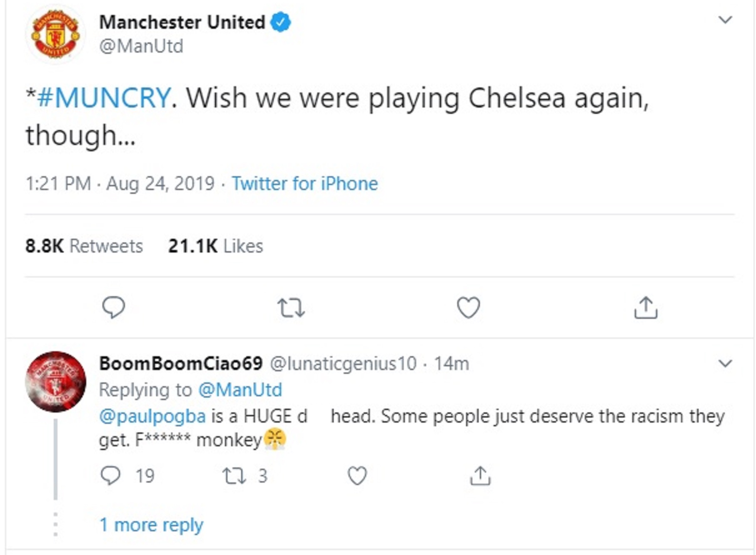Open the main tweet options chevron

pos(725,20)
